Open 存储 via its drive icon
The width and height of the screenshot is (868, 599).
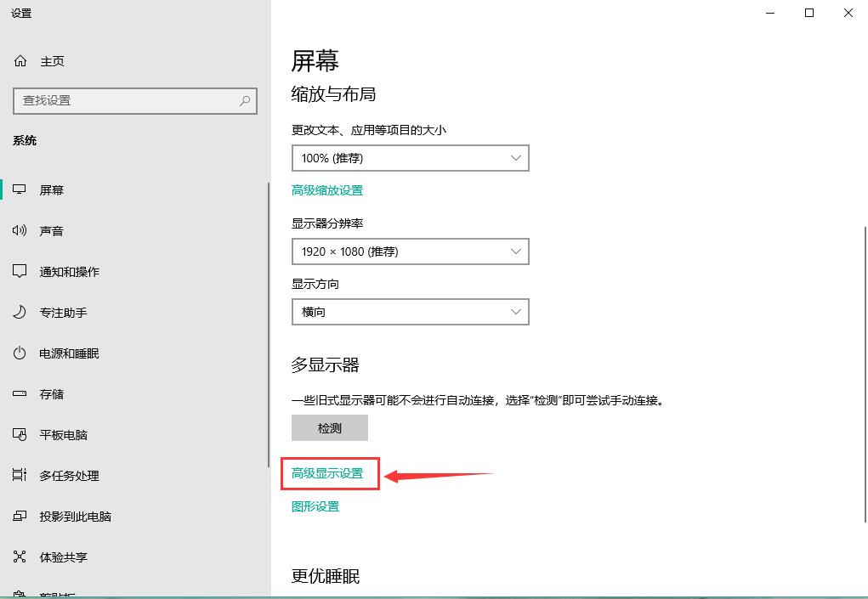tap(20, 393)
